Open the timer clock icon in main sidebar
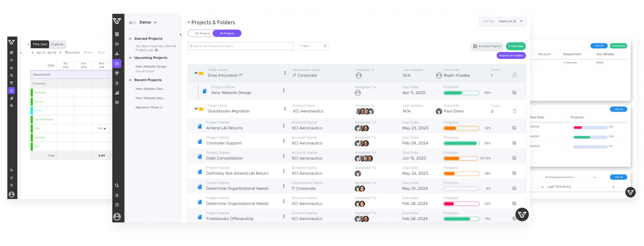Screen dimensions: 644x246 coord(117,83)
